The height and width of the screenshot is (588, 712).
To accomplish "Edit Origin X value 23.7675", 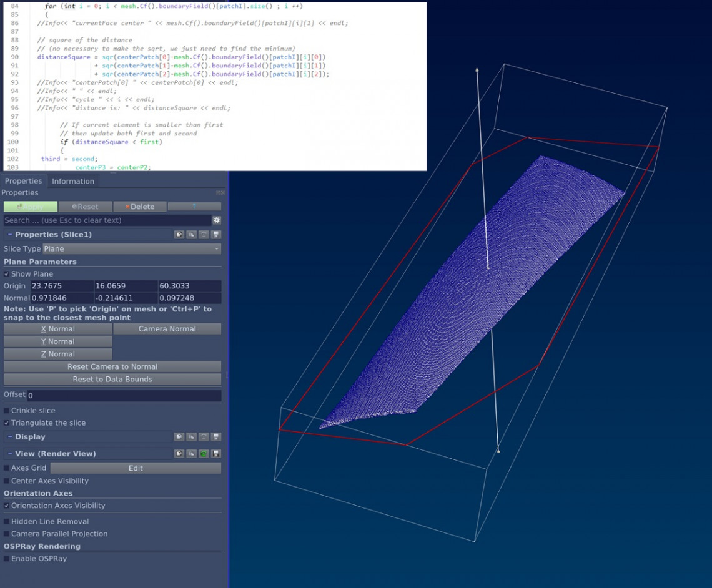I will pyautogui.click(x=62, y=286).
